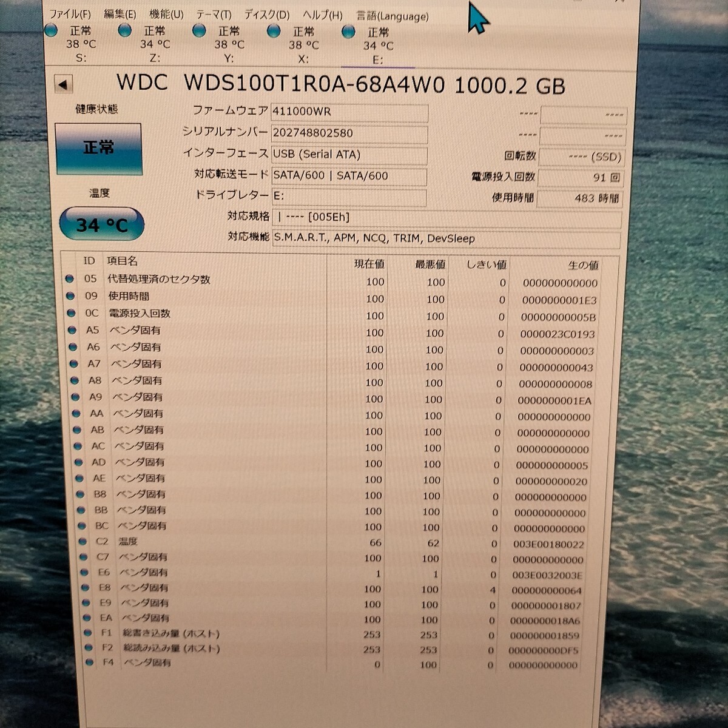
Task: Click the previous disk arrow button
Action: [x=64, y=84]
